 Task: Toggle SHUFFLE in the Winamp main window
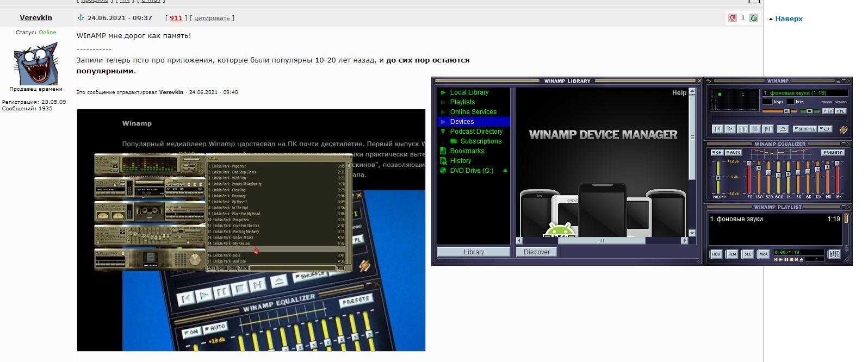click(804, 129)
